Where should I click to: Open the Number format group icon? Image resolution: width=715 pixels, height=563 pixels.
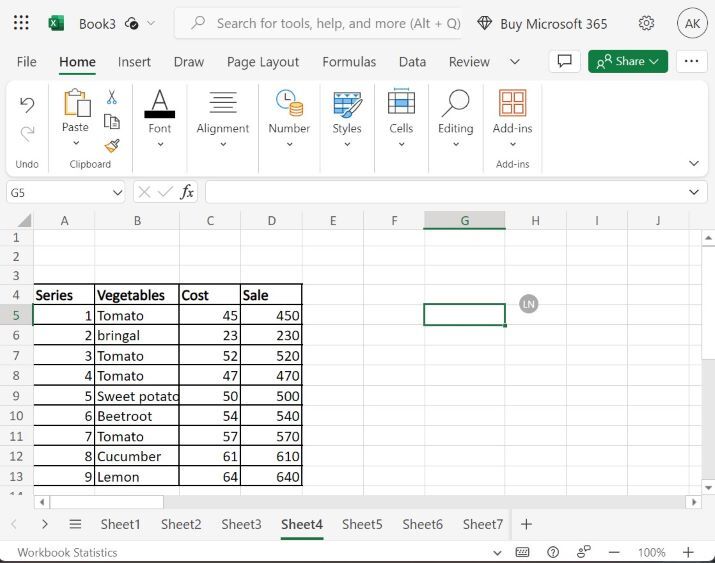pyautogui.click(x=290, y=103)
